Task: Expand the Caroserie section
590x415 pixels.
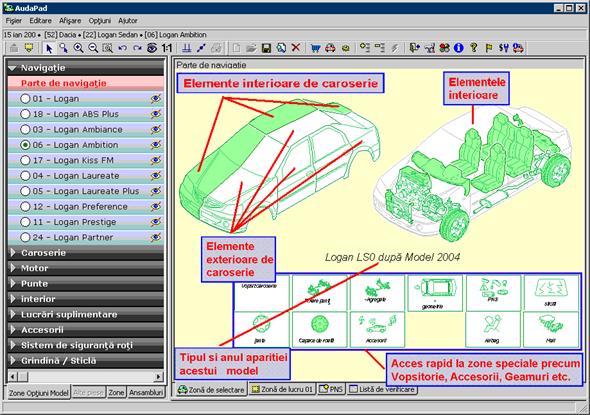Action: 85,253
